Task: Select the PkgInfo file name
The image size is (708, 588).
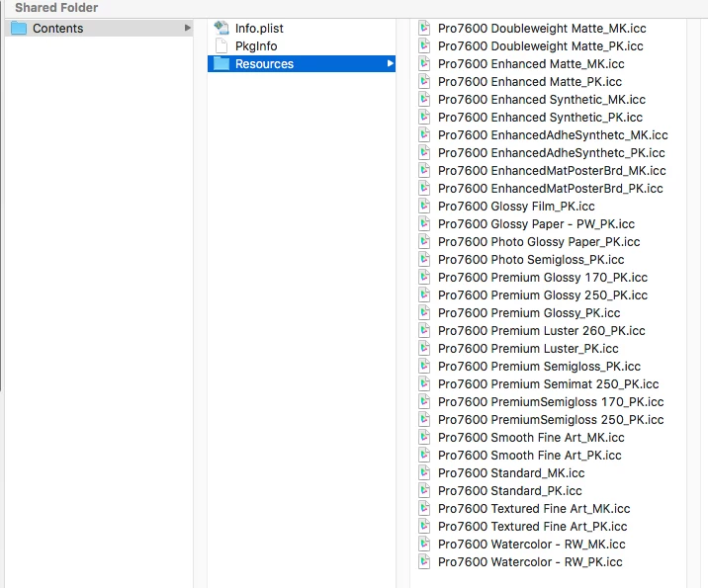Action: (256, 46)
